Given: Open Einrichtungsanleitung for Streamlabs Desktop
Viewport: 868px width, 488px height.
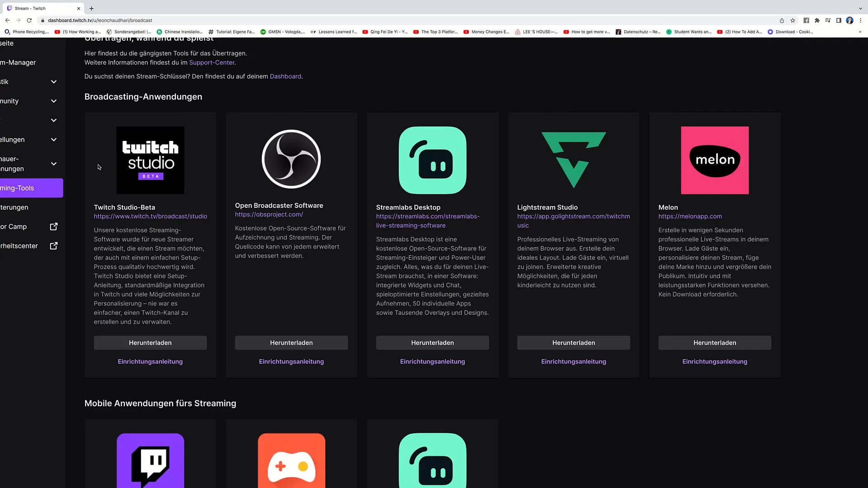Looking at the screenshot, I should [x=432, y=361].
